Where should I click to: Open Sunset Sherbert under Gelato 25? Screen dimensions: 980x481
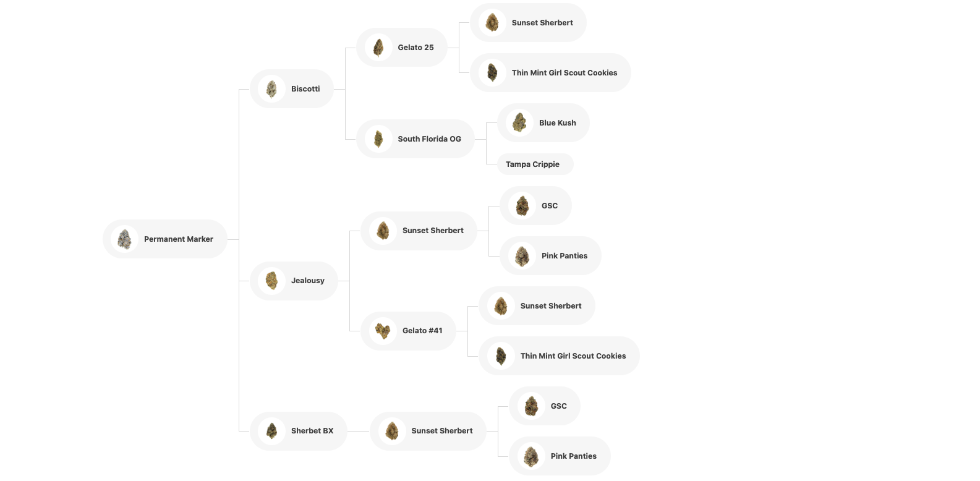[528, 22]
